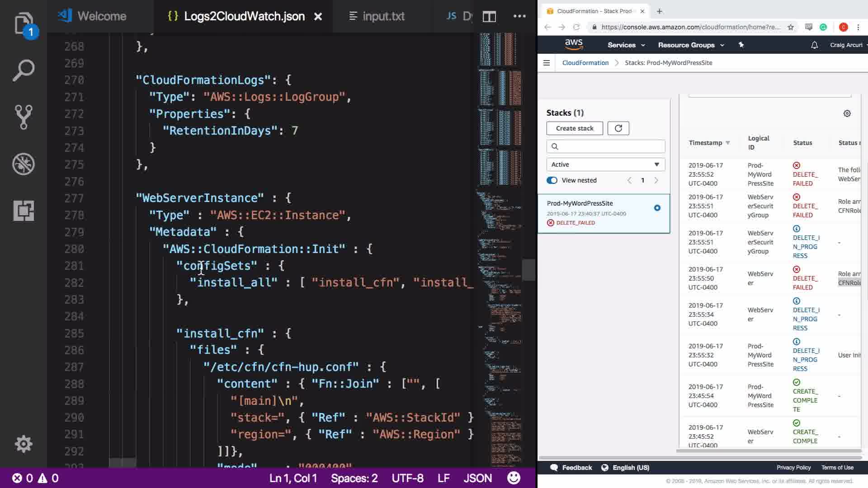Click refresh stacks button in CloudFormation
868x488 pixels.
[x=618, y=128]
